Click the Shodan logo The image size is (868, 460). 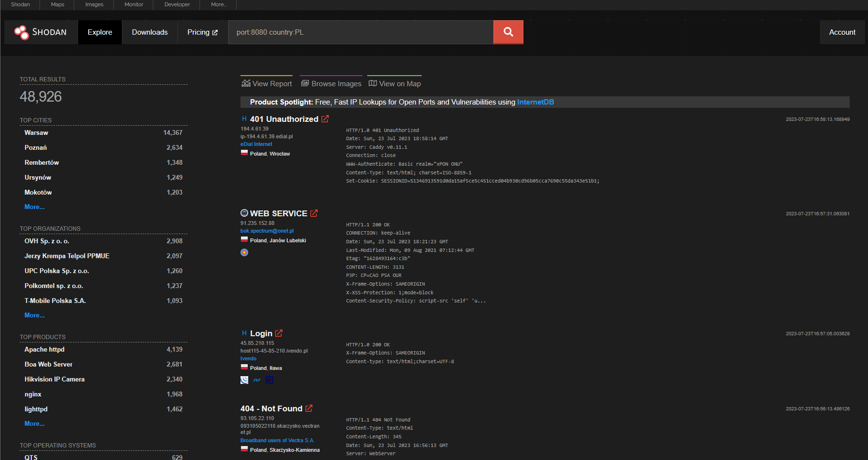(x=41, y=32)
